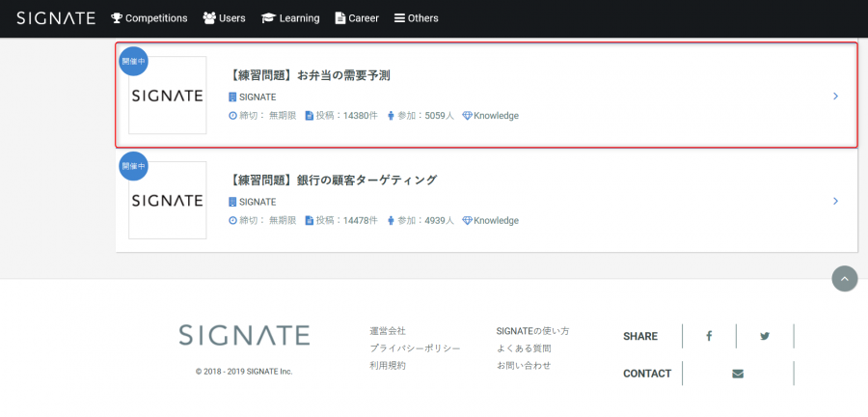
Task: Click the SIGNATE logo in the navbar
Action: 56,18
